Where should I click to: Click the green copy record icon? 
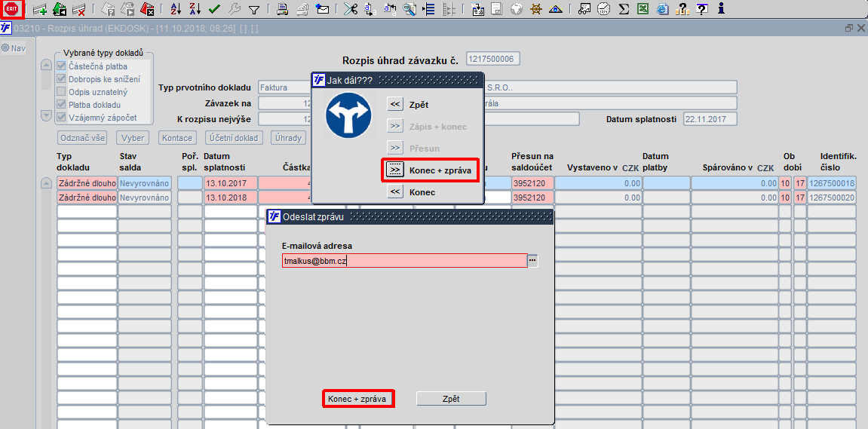click(x=60, y=9)
